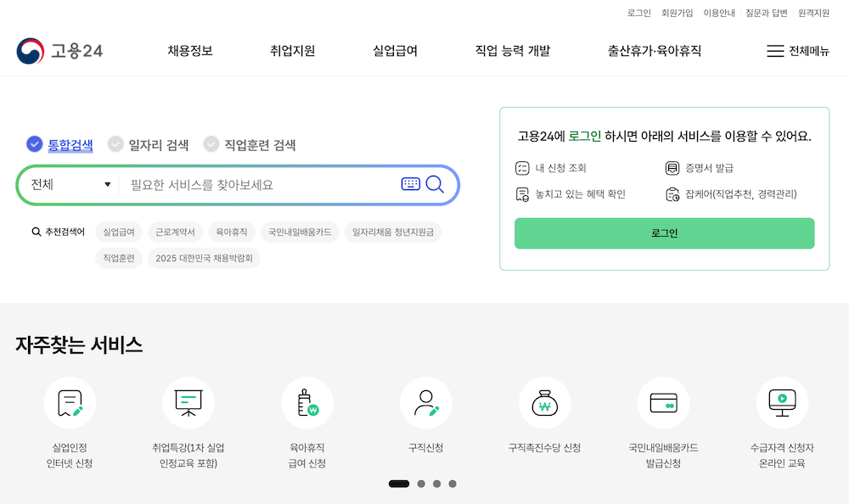The height and width of the screenshot is (504, 849).
Task: Open the virtual keyboard icon in search box
Action: [x=410, y=184]
